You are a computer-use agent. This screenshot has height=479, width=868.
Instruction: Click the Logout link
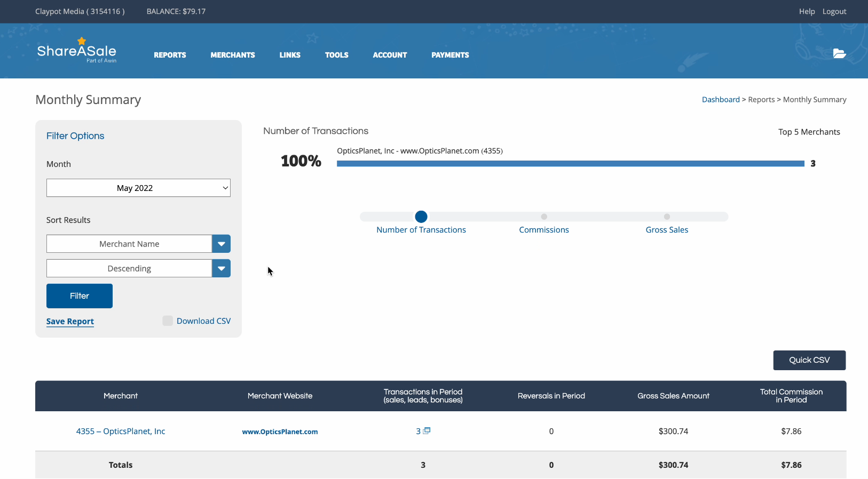[834, 11]
